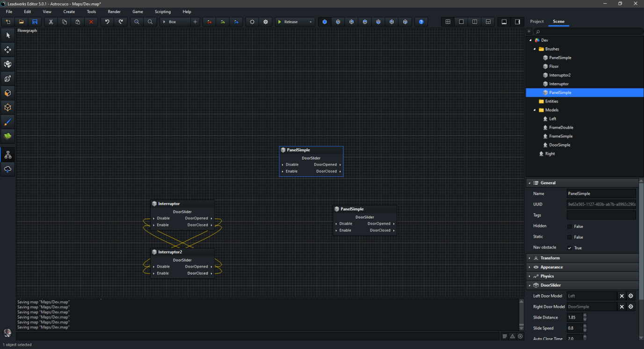Select the paintbrush tool in left sidebar
The width and height of the screenshot is (644, 349).
pos(8,122)
